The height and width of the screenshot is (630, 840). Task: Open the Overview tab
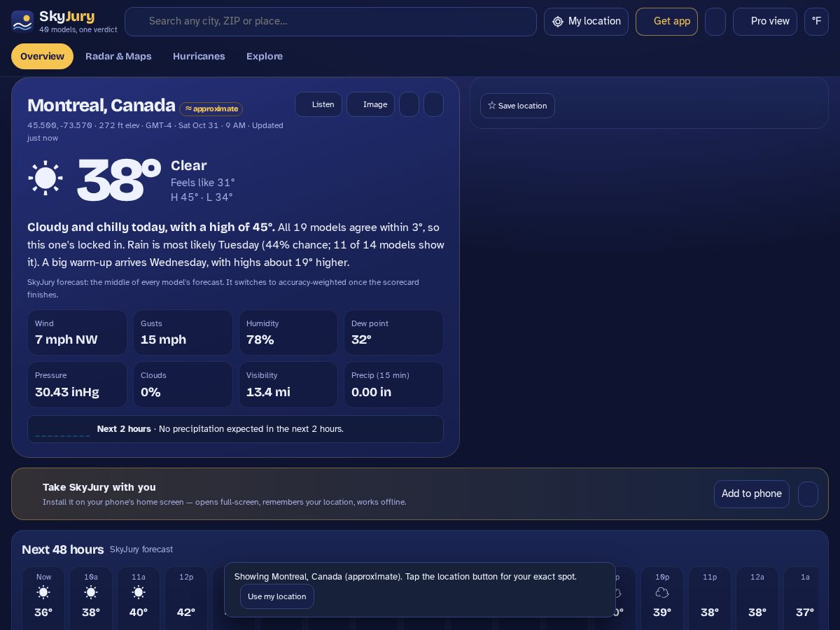tap(42, 56)
